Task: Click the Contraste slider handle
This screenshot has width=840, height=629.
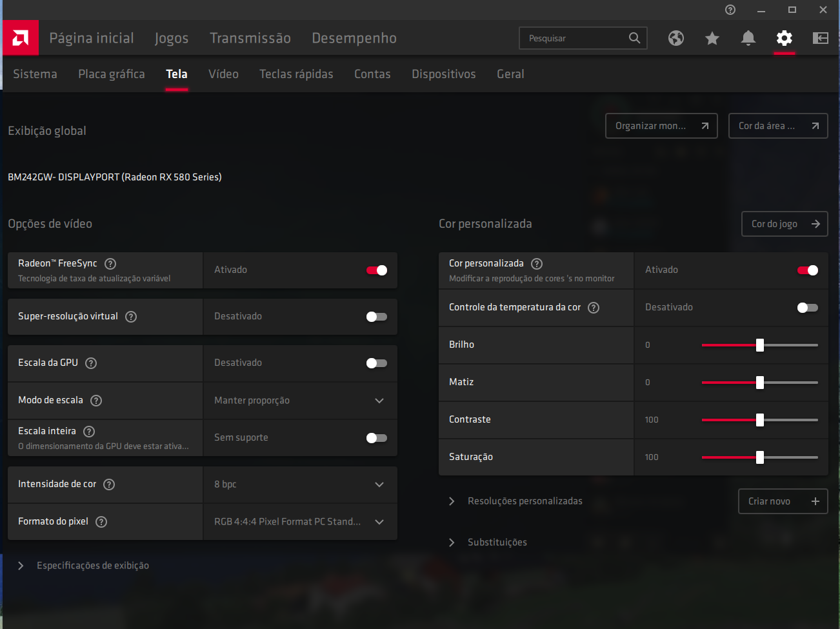Action: [x=760, y=420]
